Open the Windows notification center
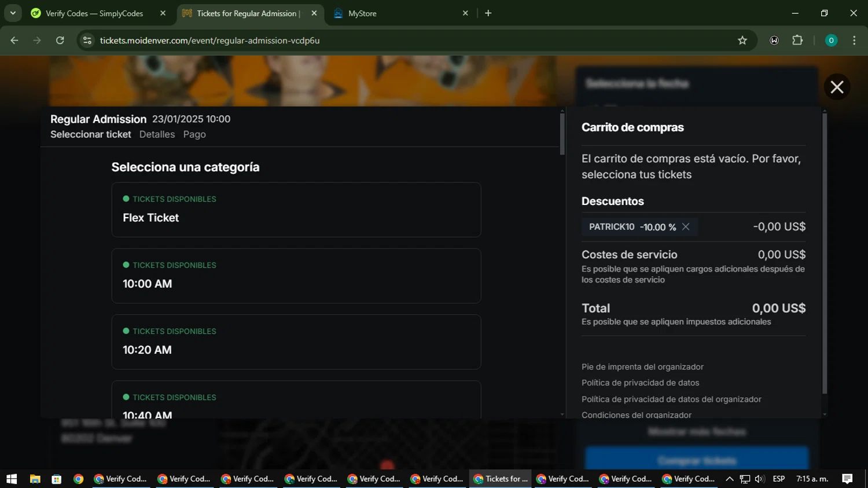Viewport: 868px width, 488px height. pyautogui.click(x=847, y=479)
